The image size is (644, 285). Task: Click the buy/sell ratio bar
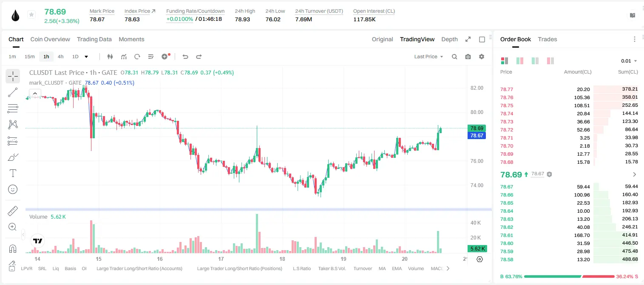coord(569,276)
